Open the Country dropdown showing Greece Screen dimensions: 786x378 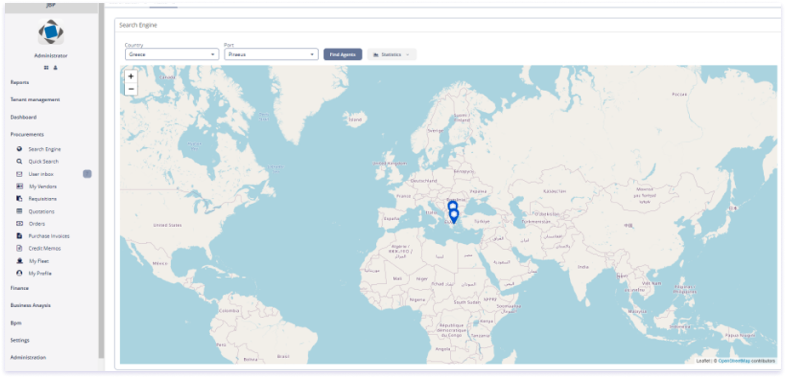172,54
